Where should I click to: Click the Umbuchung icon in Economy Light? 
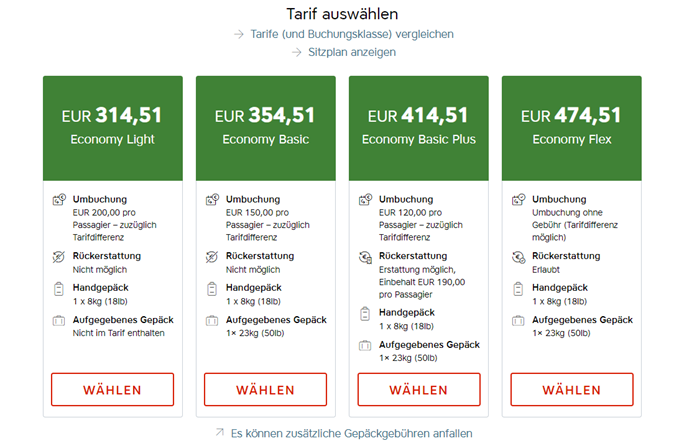pos(59,200)
